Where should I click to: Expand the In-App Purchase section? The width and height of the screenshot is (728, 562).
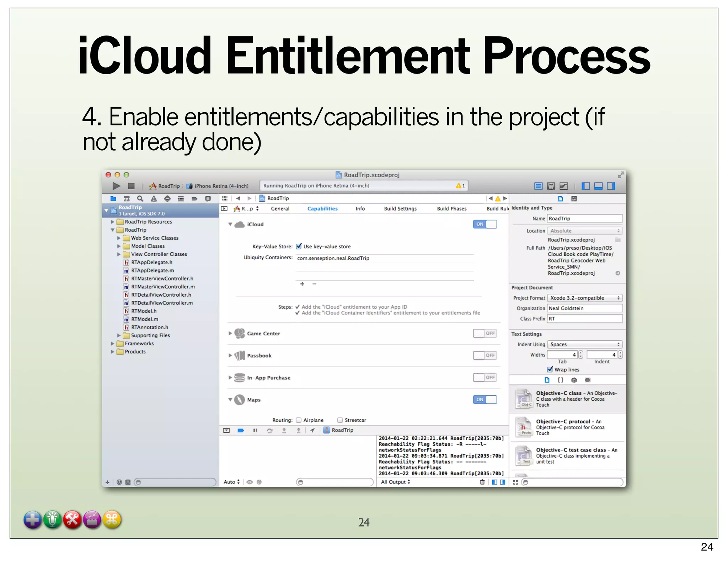pos(230,377)
